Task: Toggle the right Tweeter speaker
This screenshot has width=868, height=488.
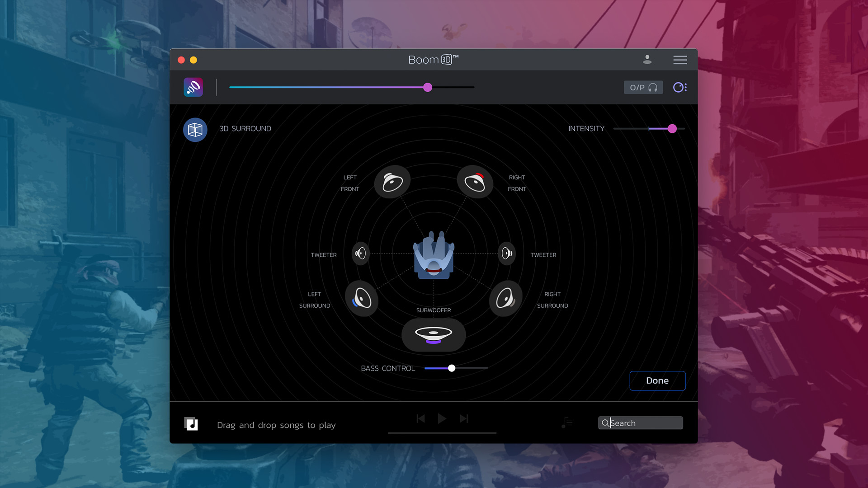Action: point(507,253)
